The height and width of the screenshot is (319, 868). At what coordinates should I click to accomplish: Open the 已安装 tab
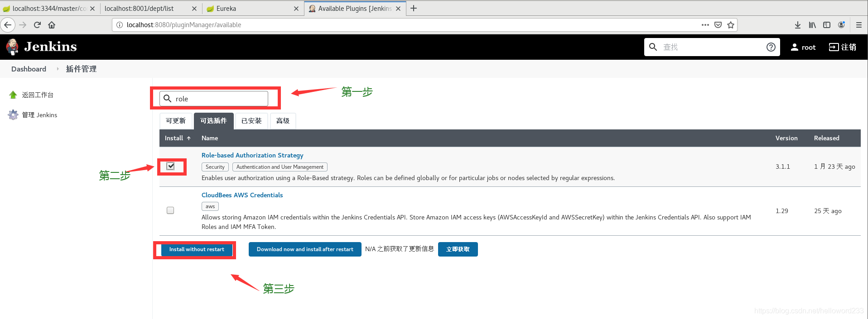tap(251, 121)
